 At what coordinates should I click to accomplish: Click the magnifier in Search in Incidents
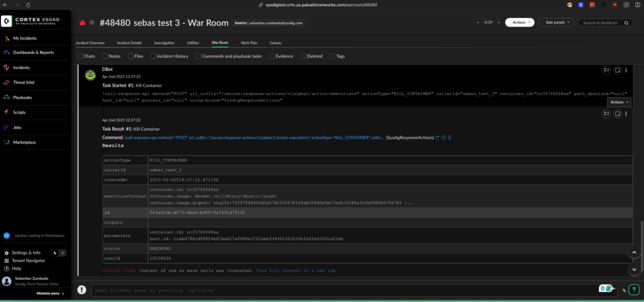tap(626, 23)
